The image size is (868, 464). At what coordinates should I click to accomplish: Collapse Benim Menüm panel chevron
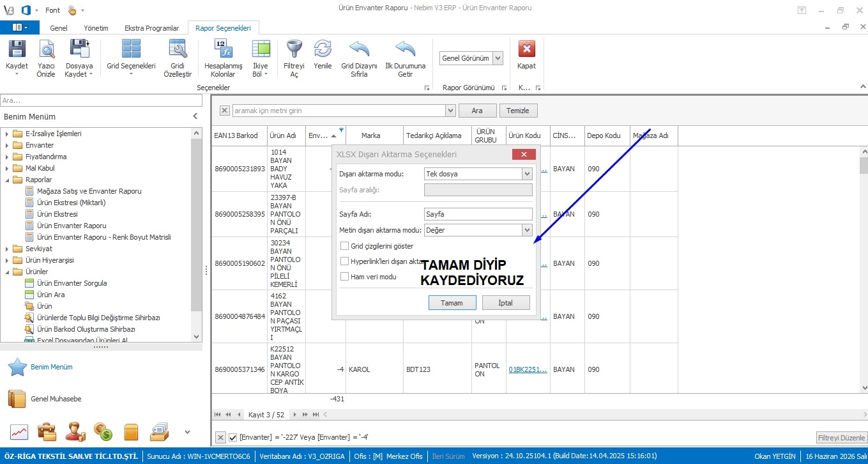(x=195, y=116)
